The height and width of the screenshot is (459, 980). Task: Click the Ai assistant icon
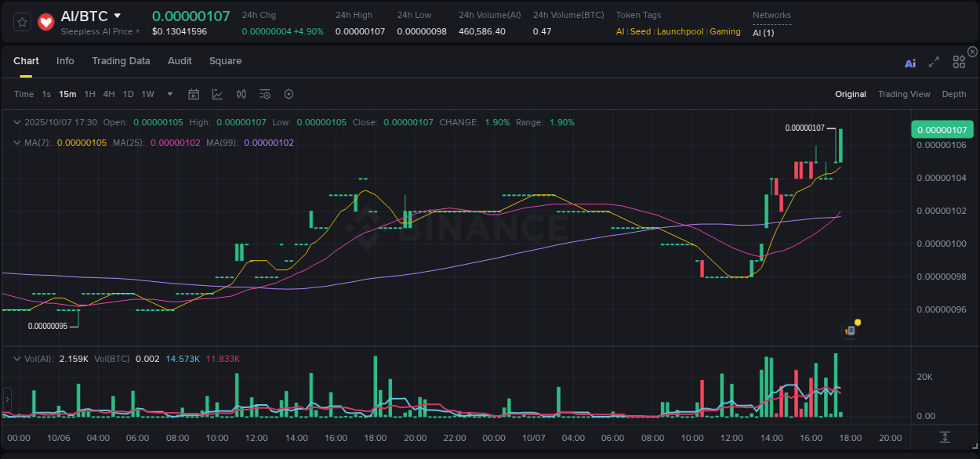tap(909, 62)
